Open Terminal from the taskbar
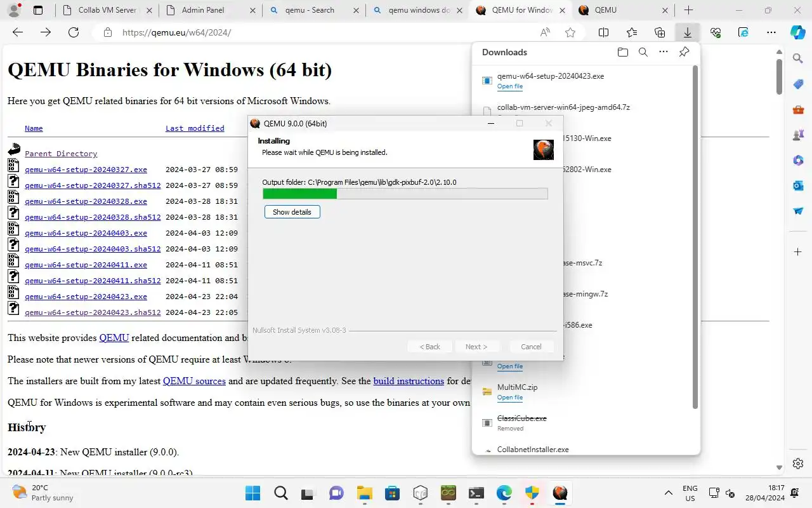This screenshot has width=812, height=508. [x=476, y=493]
